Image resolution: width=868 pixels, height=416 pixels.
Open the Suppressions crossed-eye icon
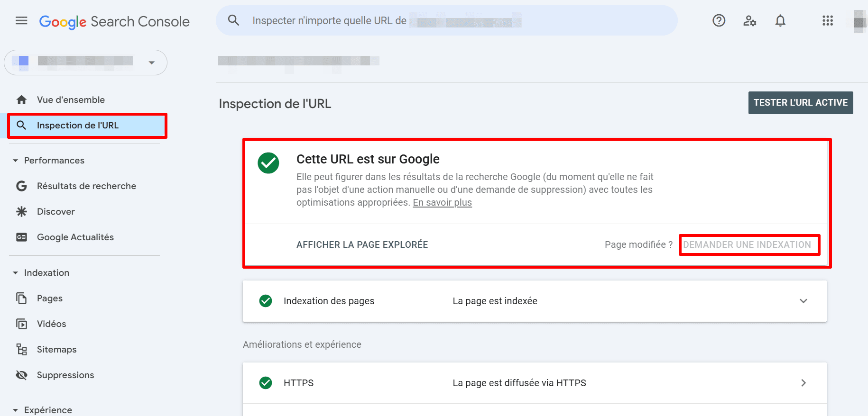pyautogui.click(x=22, y=375)
